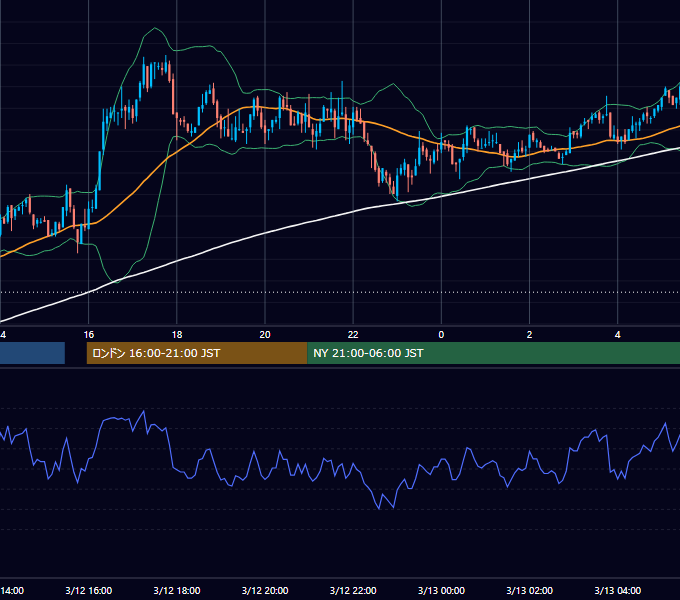The image size is (680, 600).
Task: Click the 22 hour label on price chart axis
Action: [x=353, y=335]
